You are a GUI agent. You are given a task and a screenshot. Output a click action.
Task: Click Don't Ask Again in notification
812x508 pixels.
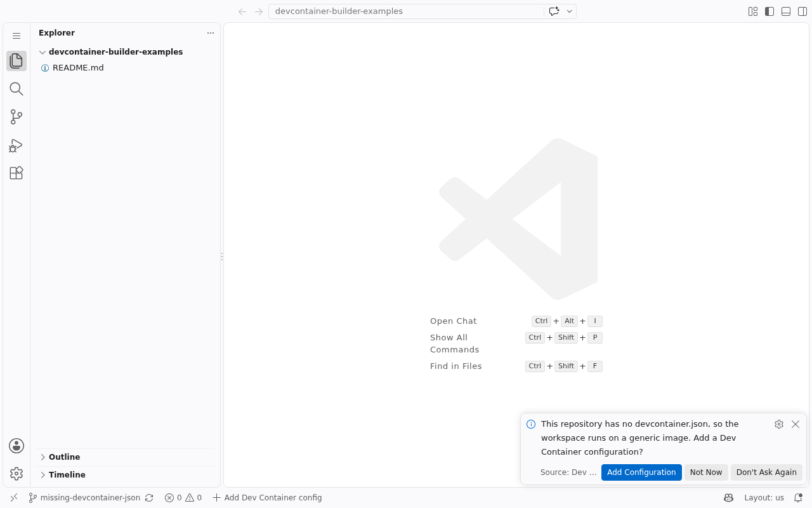pos(766,472)
